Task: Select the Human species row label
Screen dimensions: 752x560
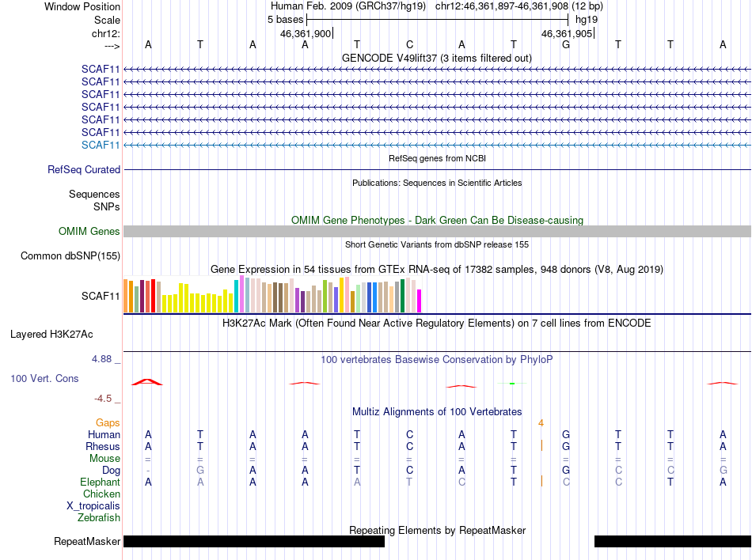Action: pyautogui.click(x=104, y=434)
